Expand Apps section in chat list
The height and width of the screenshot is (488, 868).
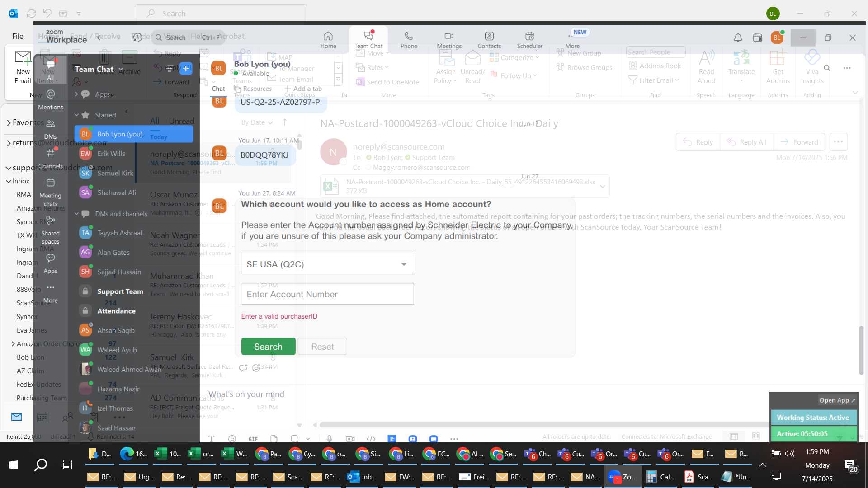[x=76, y=94]
